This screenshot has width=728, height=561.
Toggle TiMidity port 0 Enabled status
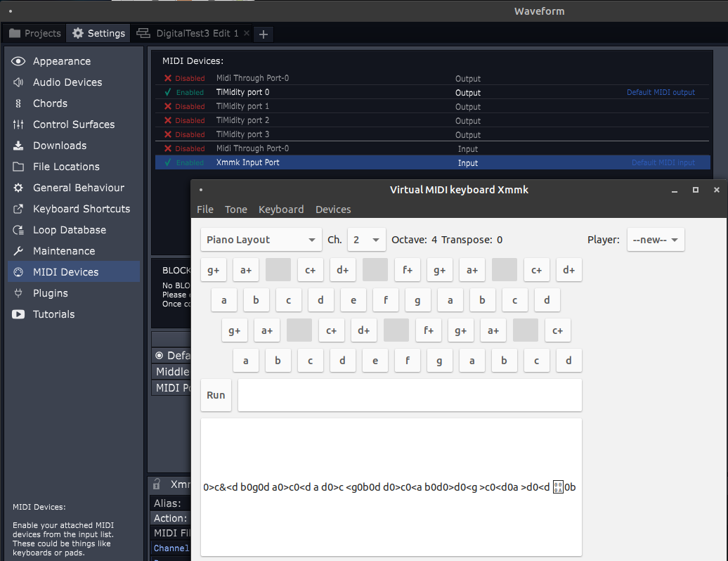pos(184,92)
